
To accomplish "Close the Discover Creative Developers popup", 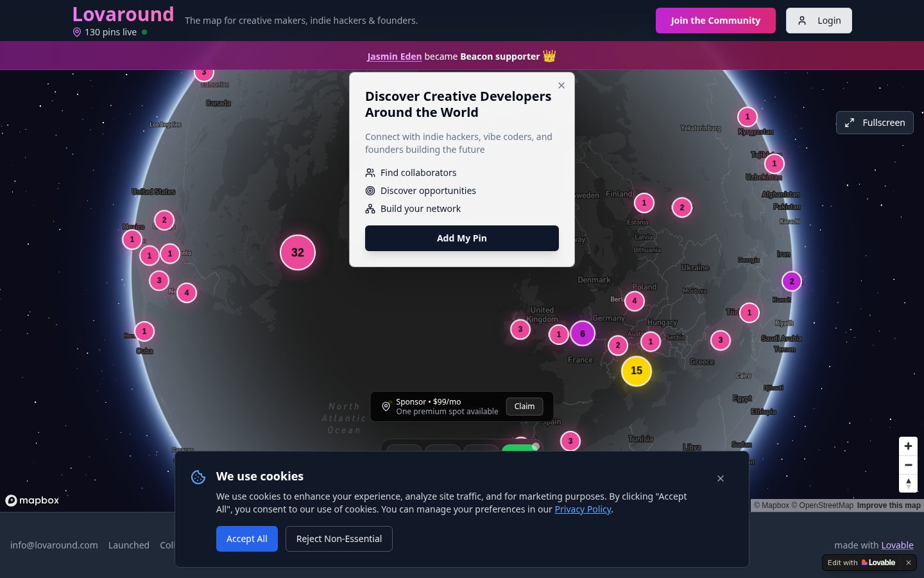I will pyautogui.click(x=561, y=85).
